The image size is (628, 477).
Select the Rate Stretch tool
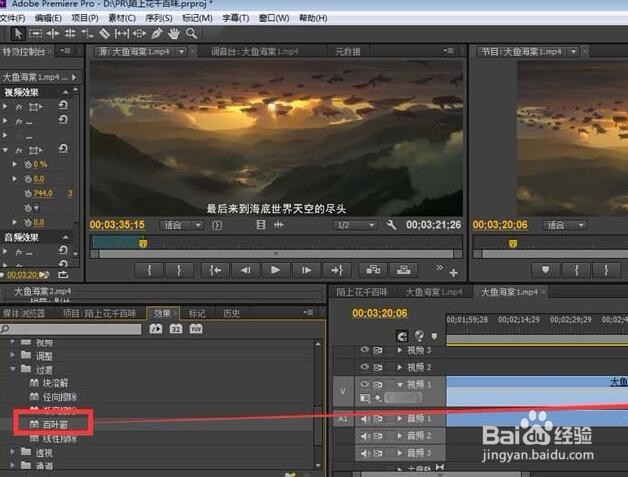tap(87, 34)
